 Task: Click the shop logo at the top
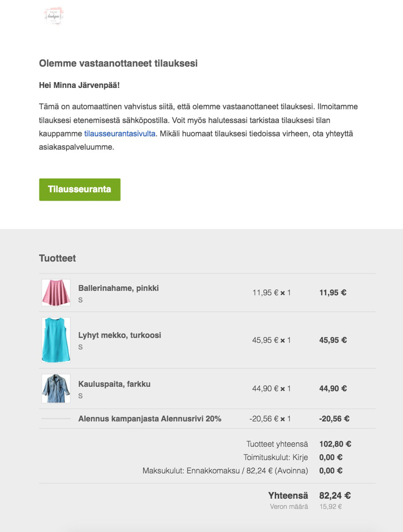tap(54, 16)
